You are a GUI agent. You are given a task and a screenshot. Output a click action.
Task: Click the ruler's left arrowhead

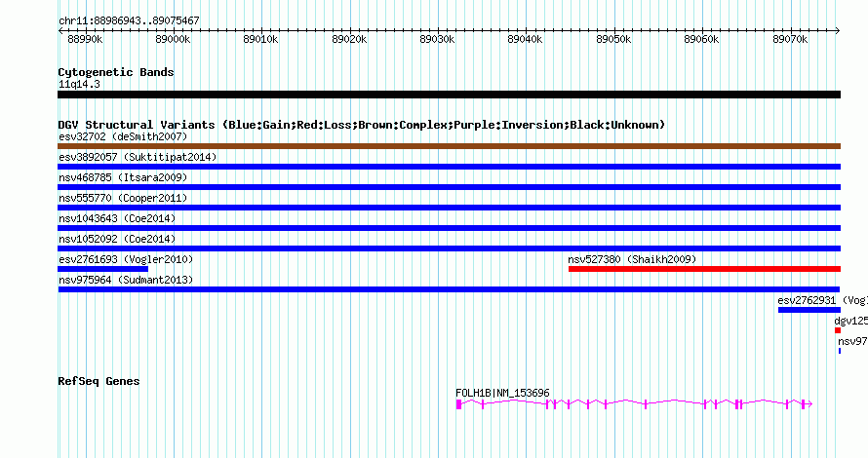[60, 30]
